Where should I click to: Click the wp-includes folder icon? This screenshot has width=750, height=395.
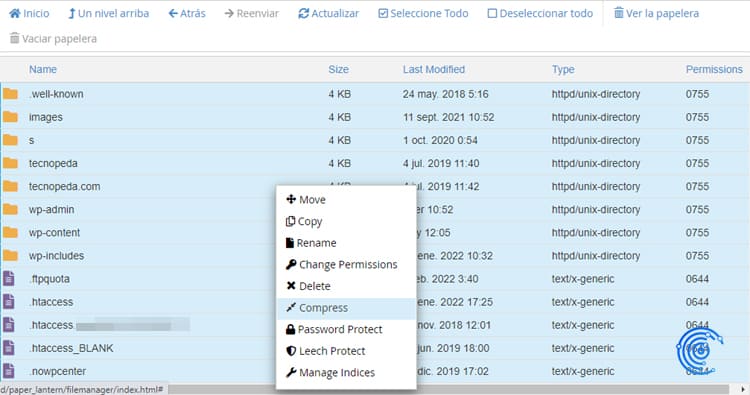10,255
